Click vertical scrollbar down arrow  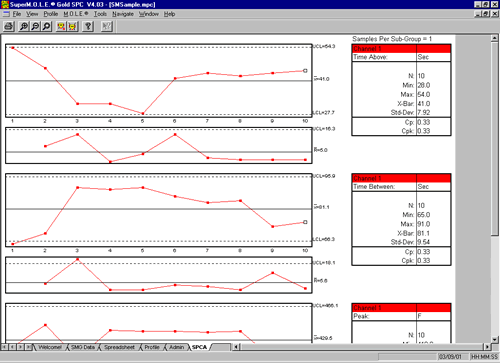pyautogui.click(x=495, y=340)
